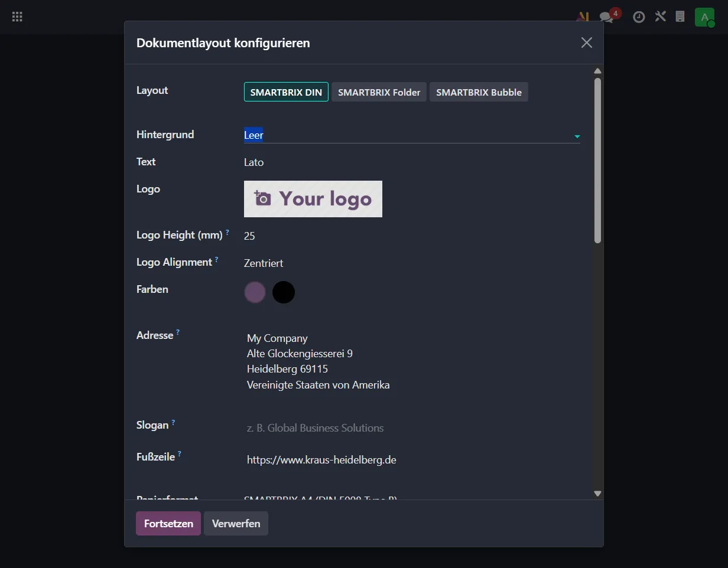Screen dimensions: 728x568
Task: Show help tooltip for Slogan
Action: [173, 423]
